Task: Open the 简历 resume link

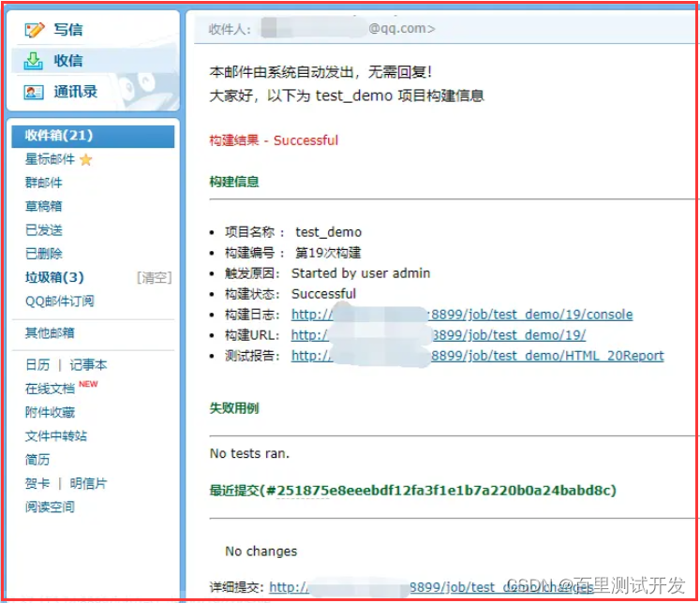Action: click(x=37, y=460)
